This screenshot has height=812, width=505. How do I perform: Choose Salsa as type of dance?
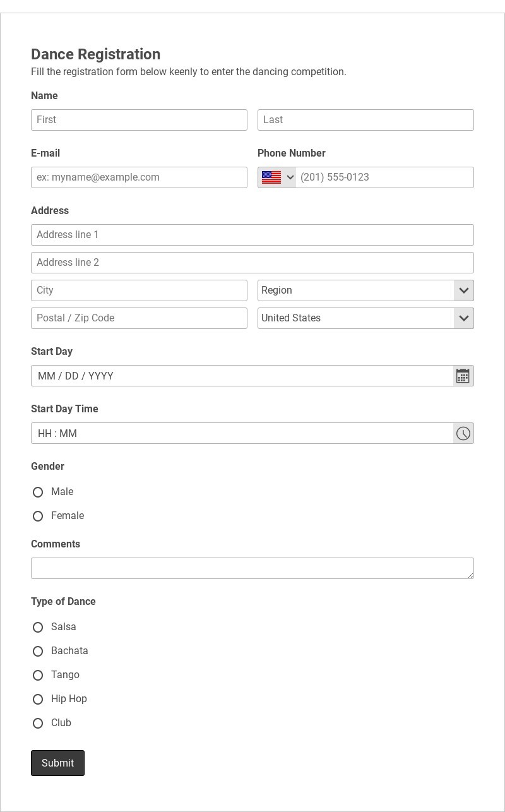pos(38,627)
